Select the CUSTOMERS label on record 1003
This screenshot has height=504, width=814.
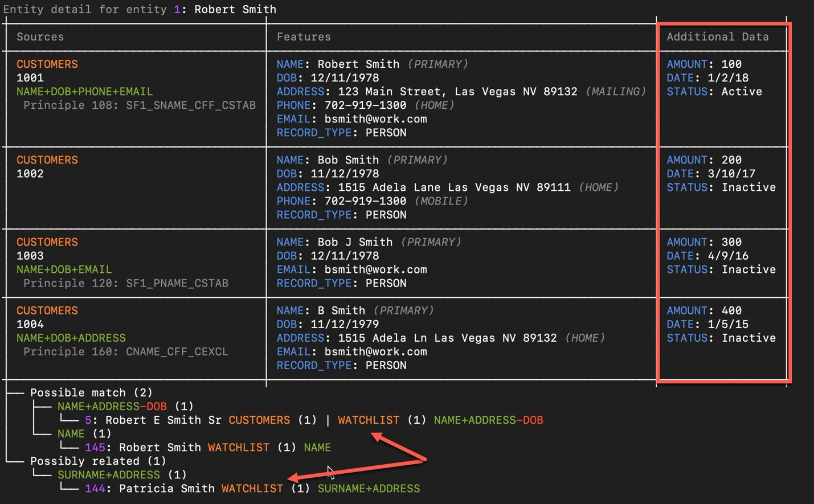47,241
